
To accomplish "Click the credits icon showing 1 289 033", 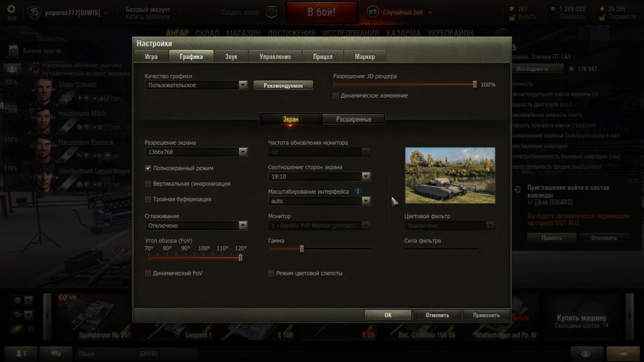I will coord(553,9).
